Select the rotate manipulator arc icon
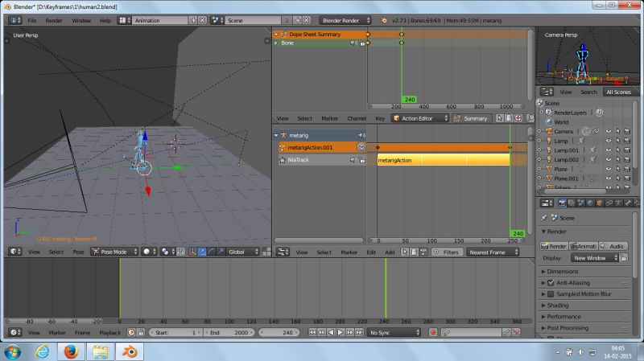Image resolution: width=644 pixels, height=361 pixels. (211, 252)
